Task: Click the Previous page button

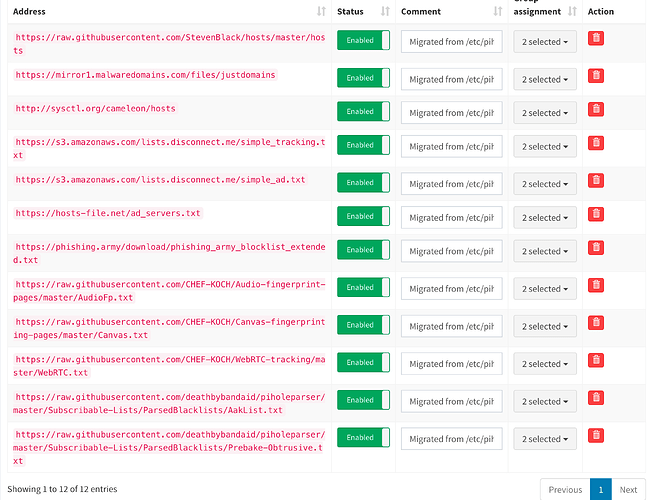Action: (x=565, y=489)
